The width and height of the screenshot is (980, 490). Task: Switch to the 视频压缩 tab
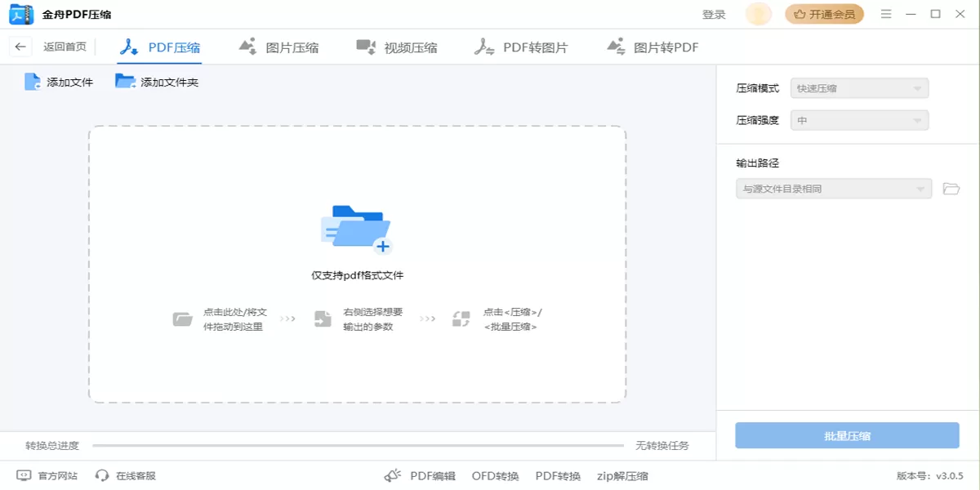pyautogui.click(x=397, y=47)
